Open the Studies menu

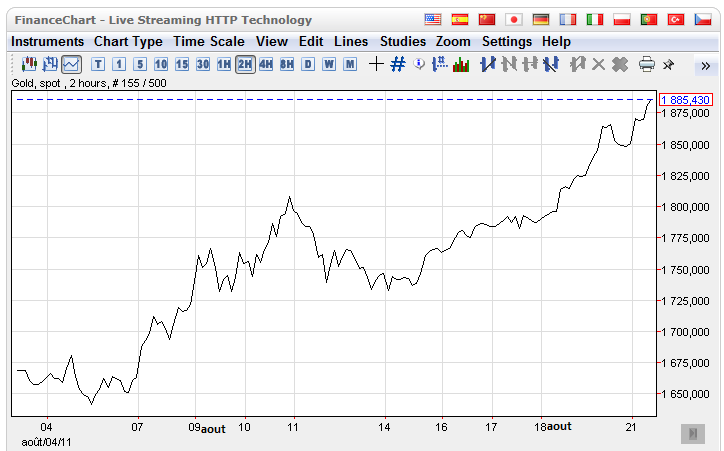(x=403, y=41)
